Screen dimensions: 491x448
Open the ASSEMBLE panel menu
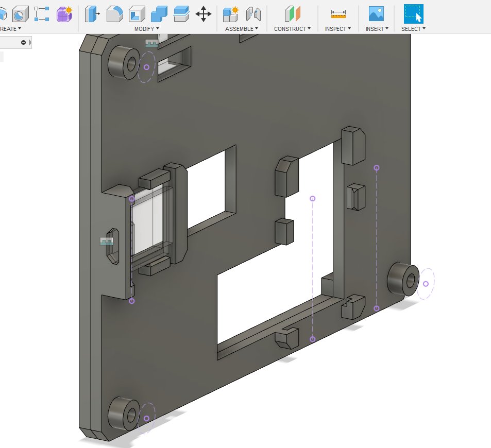click(x=241, y=29)
